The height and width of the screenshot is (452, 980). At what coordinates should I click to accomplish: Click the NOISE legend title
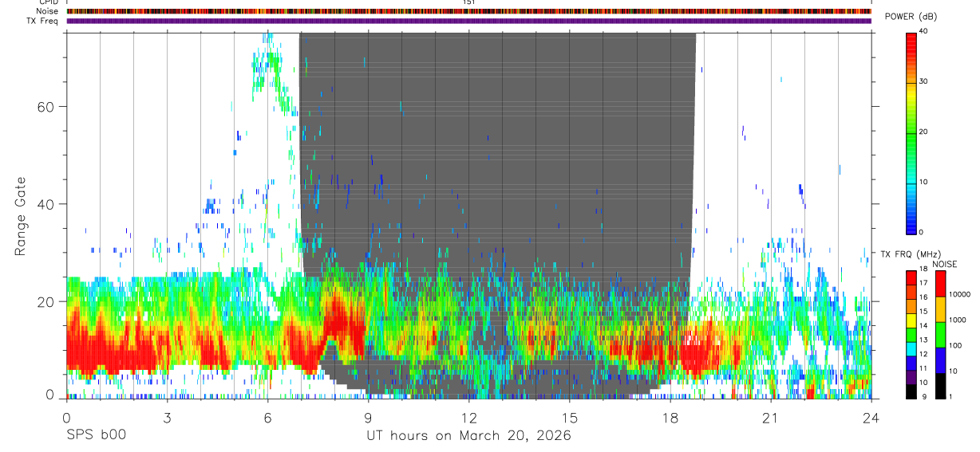pyautogui.click(x=943, y=264)
